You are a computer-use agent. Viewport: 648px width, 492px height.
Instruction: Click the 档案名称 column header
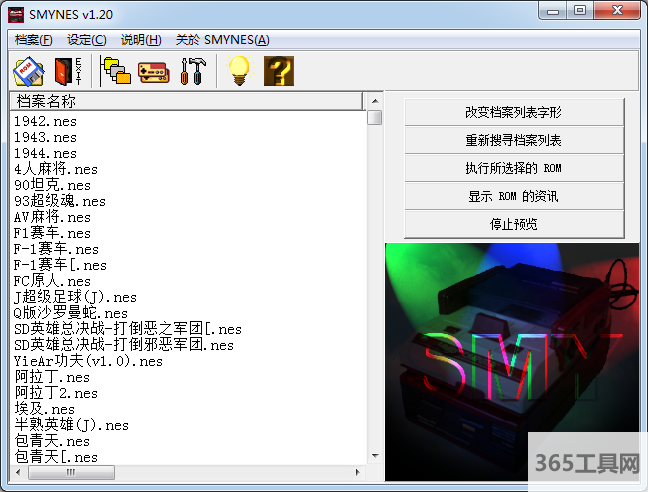click(x=185, y=101)
